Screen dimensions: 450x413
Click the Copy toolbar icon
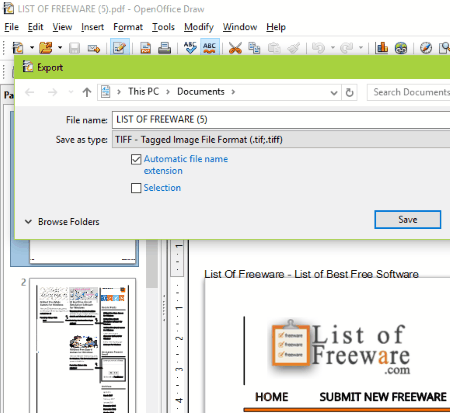click(x=254, y=48)
